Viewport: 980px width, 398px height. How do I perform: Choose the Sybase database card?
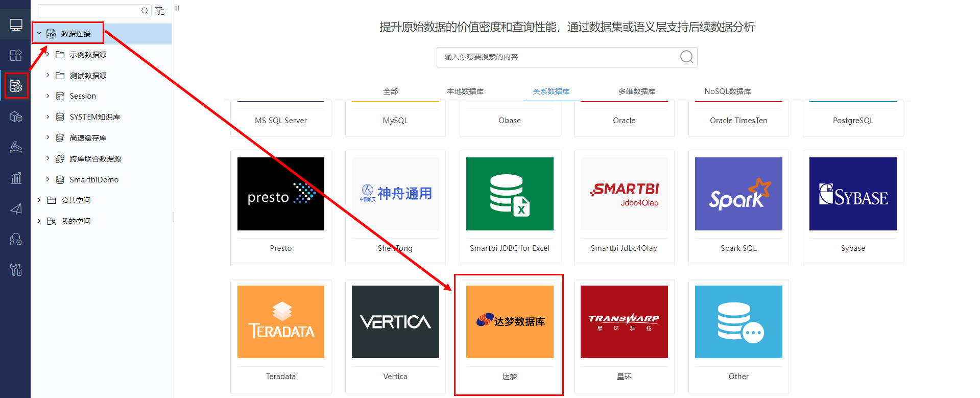[853, 208]
